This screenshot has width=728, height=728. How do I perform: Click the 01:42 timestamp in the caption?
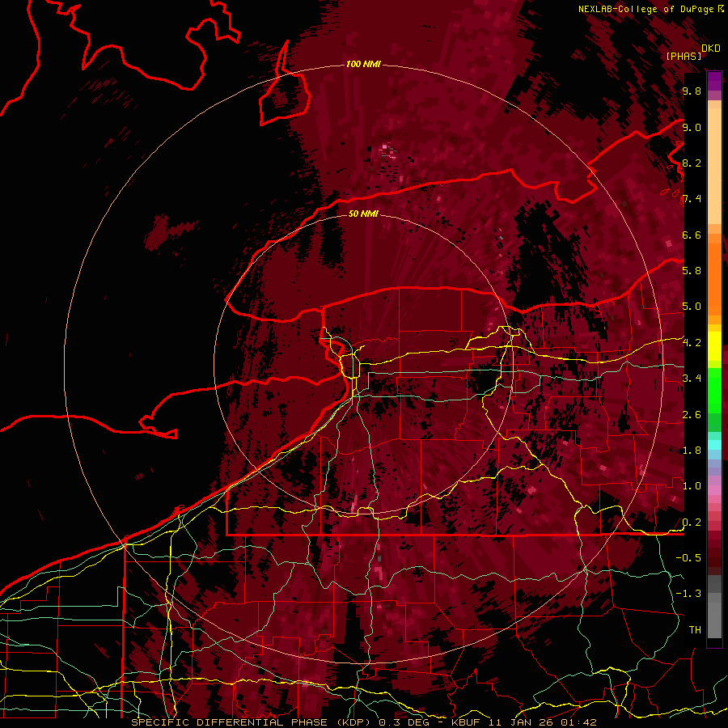point(580,722)
